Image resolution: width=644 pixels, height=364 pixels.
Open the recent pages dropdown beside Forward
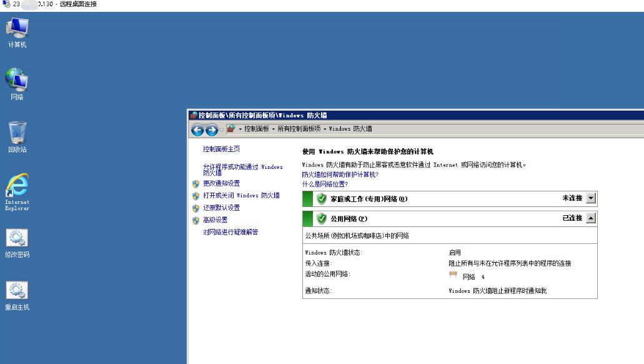[x=221, y=130]
